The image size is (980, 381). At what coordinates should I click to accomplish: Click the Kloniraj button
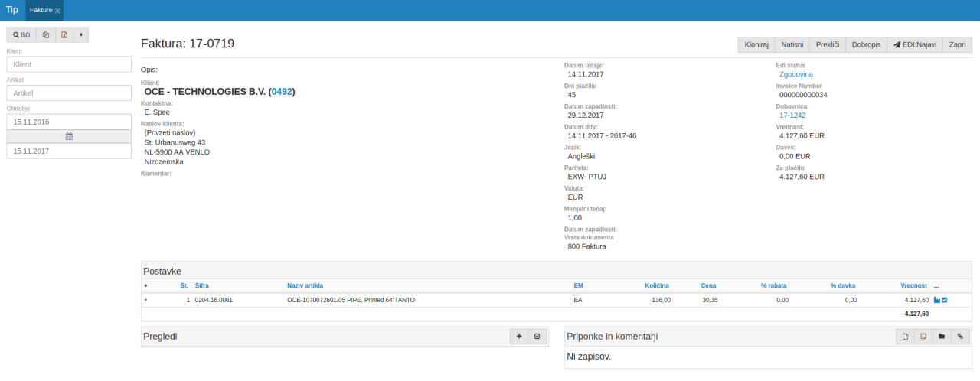[x=756, y=45]
